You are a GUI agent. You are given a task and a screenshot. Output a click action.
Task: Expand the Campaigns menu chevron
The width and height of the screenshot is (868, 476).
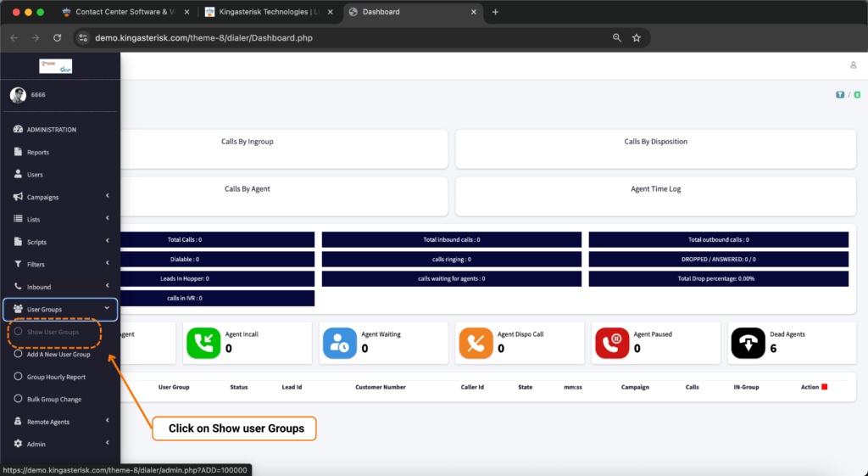[107, 196]
